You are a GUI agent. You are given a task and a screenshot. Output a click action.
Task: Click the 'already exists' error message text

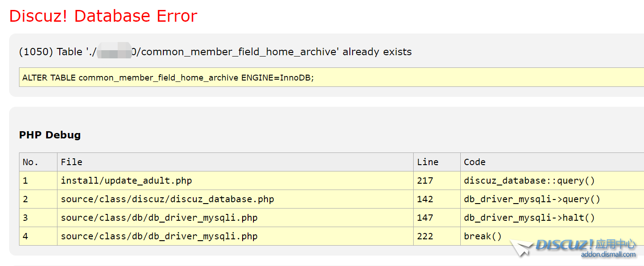[377, 52]
